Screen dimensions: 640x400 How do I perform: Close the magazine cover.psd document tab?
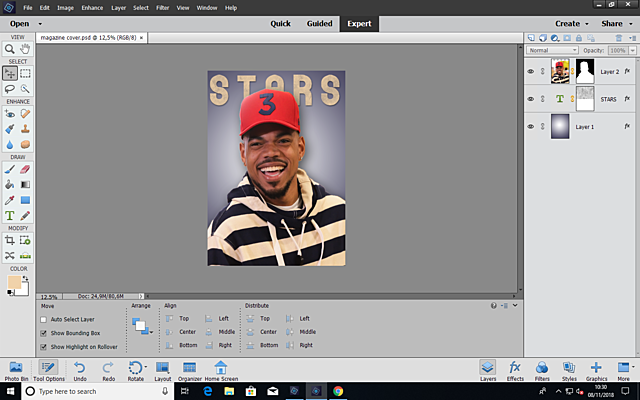click(142, 38)
